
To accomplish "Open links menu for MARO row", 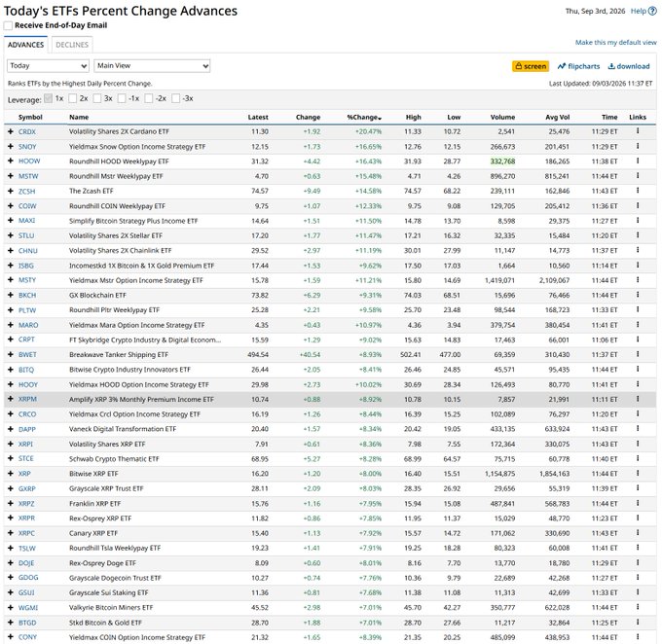I will (x=638, y=325).
